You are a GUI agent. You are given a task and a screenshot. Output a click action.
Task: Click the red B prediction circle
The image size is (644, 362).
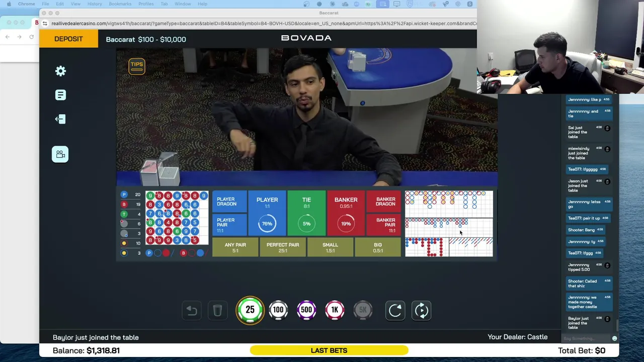183,253
